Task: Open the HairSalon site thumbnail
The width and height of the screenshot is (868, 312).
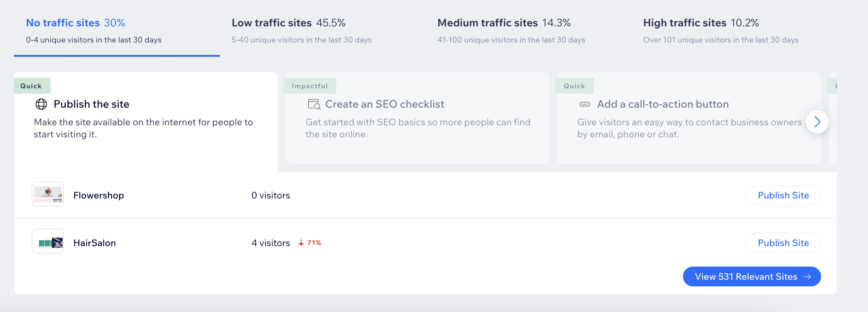Action: point(48,241)
